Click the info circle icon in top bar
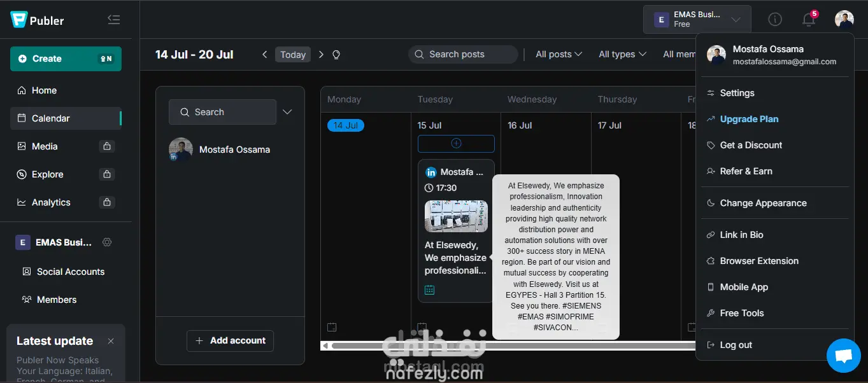 775,19
